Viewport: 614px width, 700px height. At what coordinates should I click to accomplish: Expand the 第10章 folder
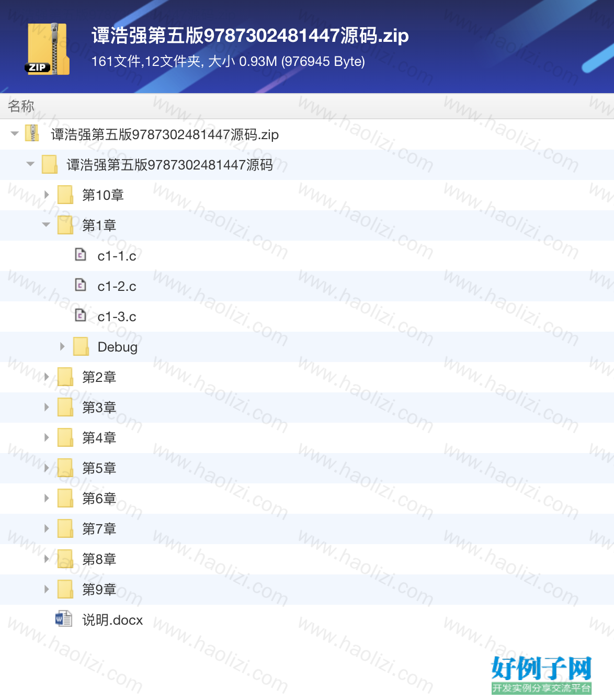(x=47, y=195)
